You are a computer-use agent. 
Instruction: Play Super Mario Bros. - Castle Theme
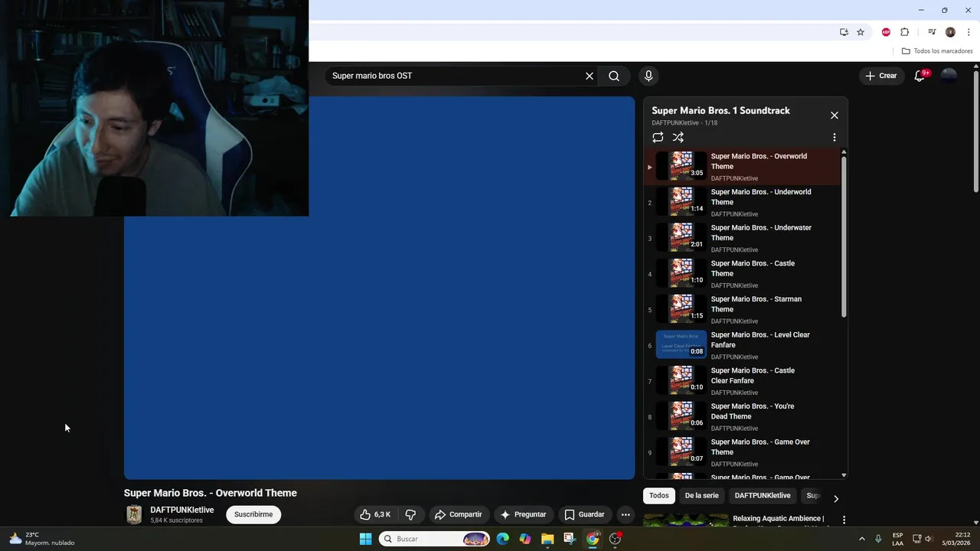click(x=743, y=274)
